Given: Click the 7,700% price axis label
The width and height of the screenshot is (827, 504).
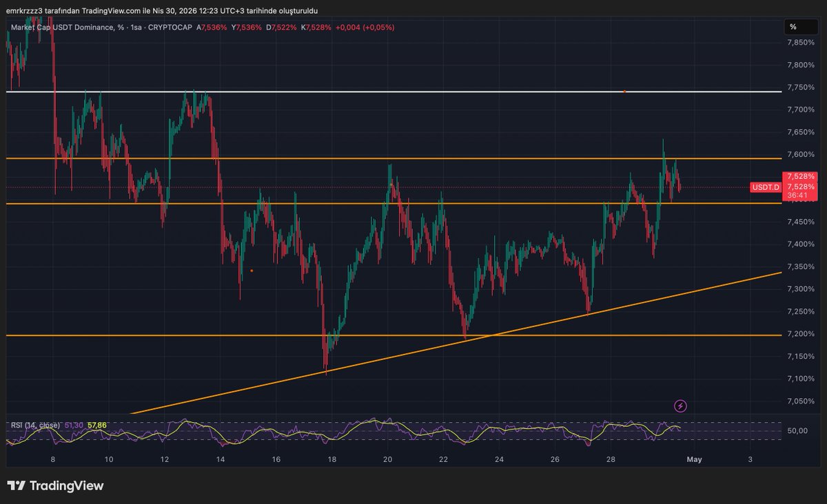Looking at the screenshot, I should pos(801,109).
